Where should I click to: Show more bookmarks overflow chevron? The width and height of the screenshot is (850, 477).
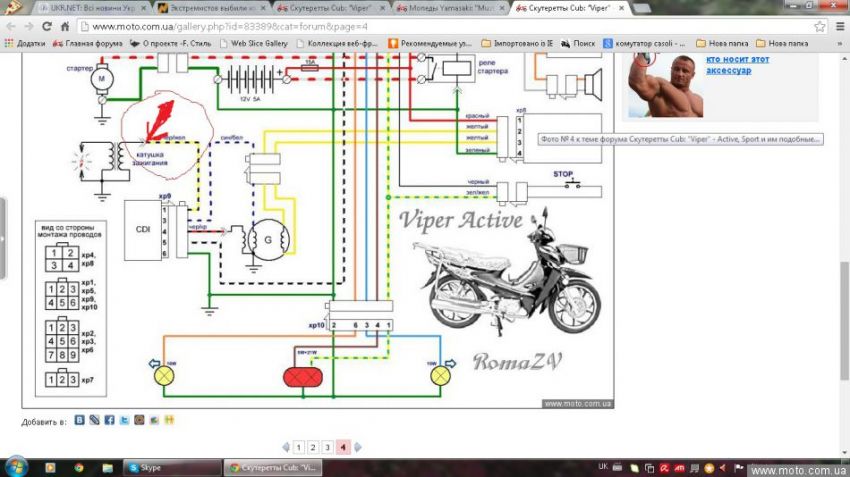point(840,43)
